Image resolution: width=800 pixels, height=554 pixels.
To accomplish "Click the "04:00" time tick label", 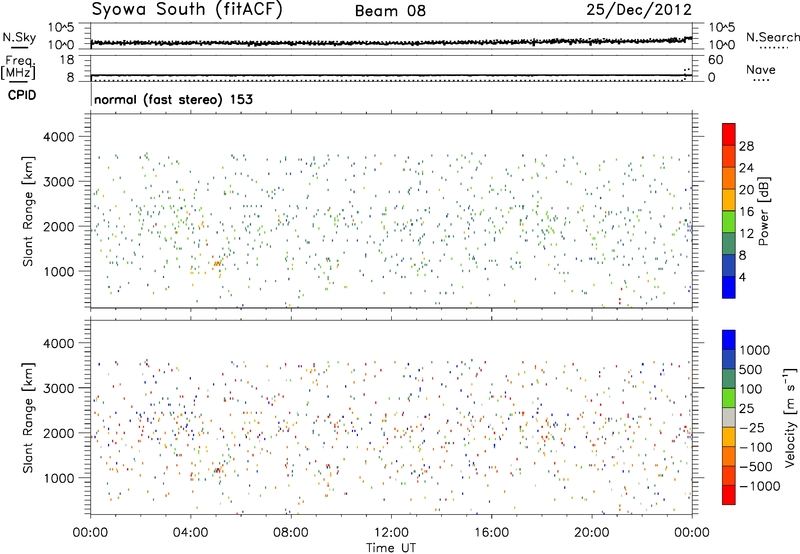I will tap(190, 533).
